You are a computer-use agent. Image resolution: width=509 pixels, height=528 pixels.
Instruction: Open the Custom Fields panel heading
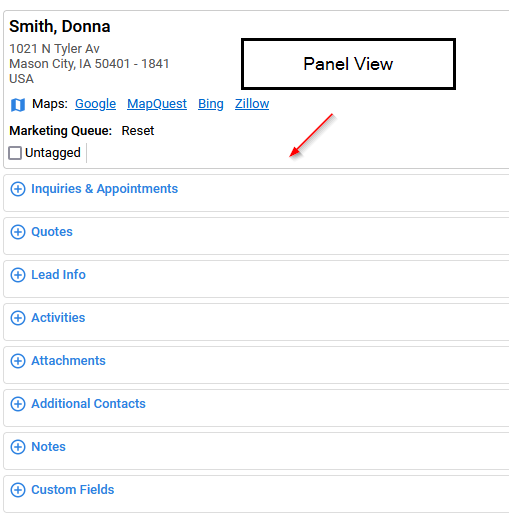(73, 490)
